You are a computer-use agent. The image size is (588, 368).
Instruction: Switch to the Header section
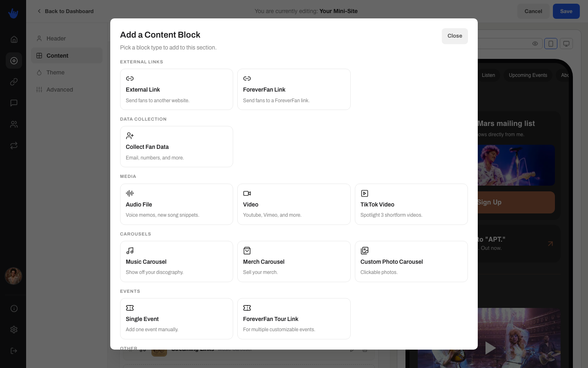[67, 38]
